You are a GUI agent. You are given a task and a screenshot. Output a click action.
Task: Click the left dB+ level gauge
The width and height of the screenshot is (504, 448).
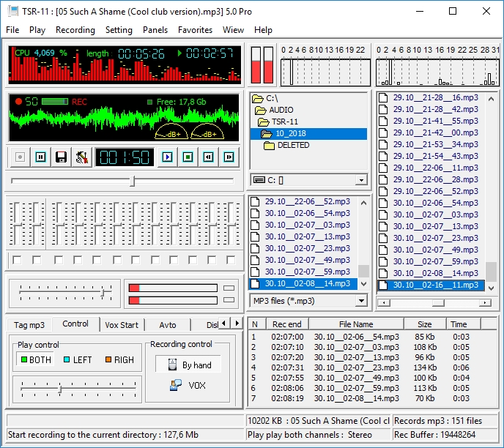171,131
